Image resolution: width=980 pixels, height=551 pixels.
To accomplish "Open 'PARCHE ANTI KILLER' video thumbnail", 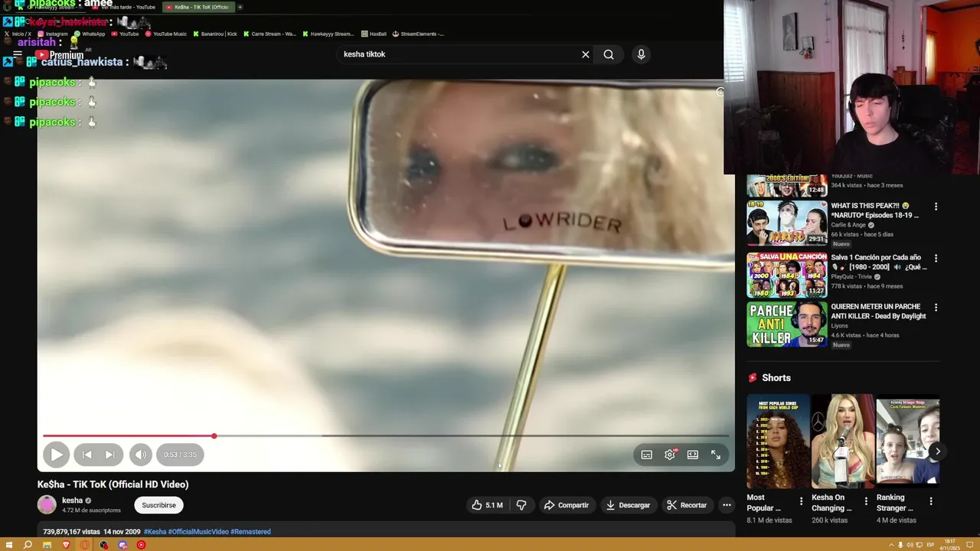I will pyautogui.click(x=787, y=324).
